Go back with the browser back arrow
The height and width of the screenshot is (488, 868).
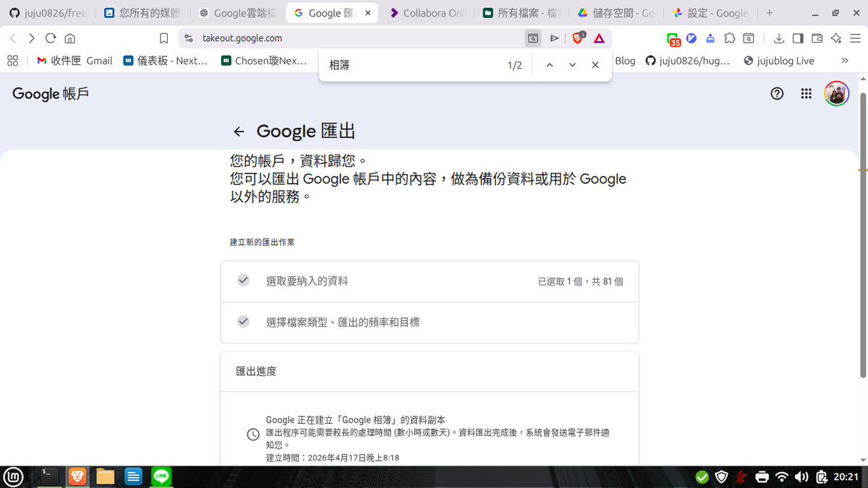coord(12,38)
